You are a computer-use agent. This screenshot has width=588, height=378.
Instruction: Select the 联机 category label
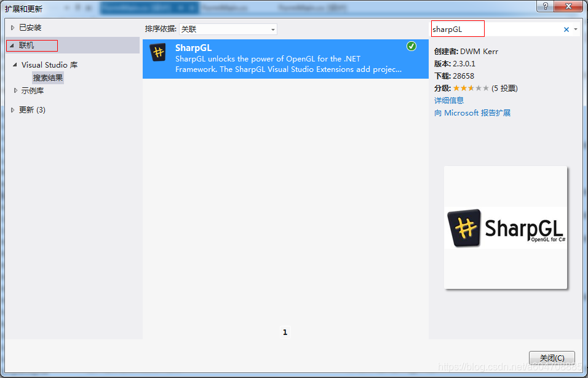26,45
